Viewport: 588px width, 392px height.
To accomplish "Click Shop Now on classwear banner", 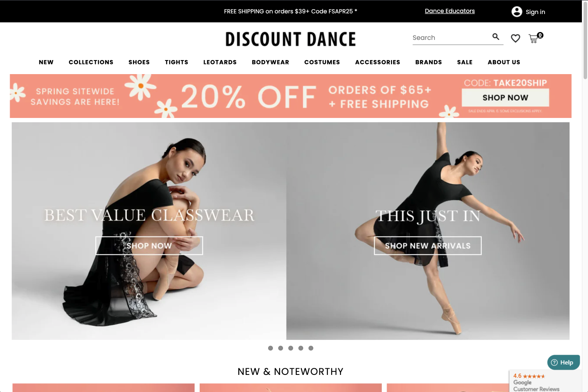I will pyautogui.click(x=149, y=246).
